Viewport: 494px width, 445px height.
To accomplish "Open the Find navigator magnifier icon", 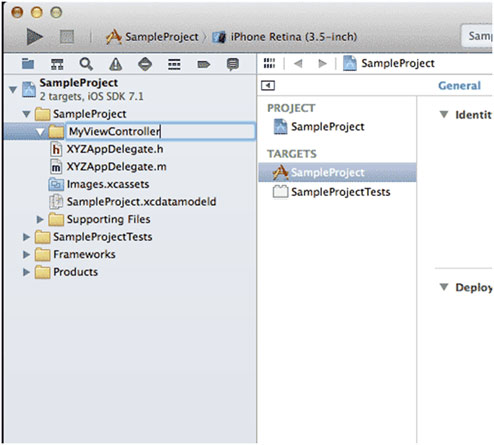I will 86,64.
